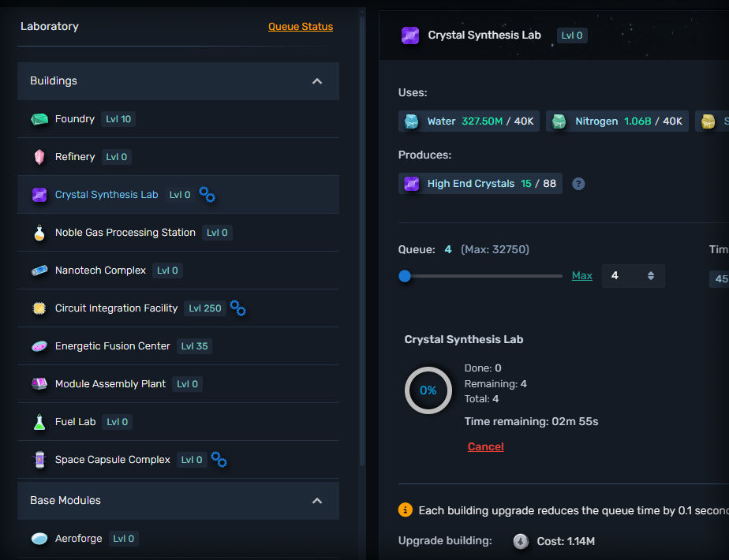Click the yellow resource icon after Nitrogen

tap(708, 121)
